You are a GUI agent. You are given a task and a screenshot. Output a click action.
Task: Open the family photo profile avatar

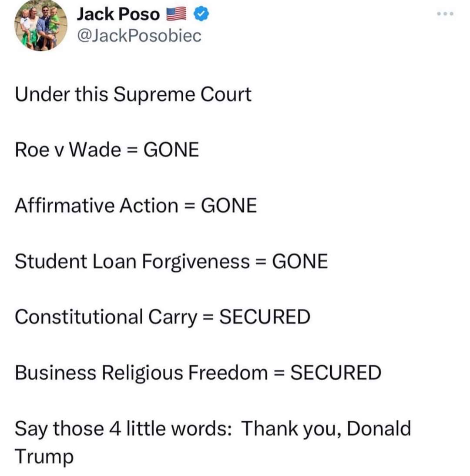pos(41,25)
